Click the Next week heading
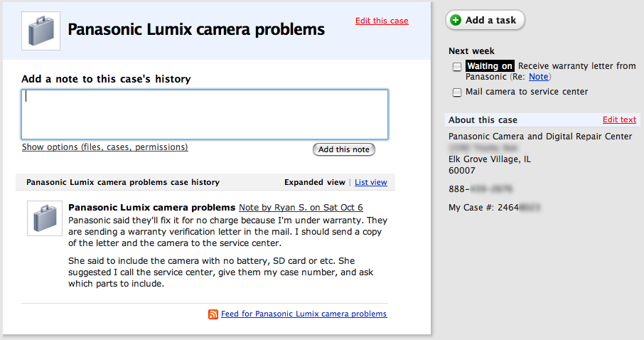The image size is (644, 340). click(471, 51)
